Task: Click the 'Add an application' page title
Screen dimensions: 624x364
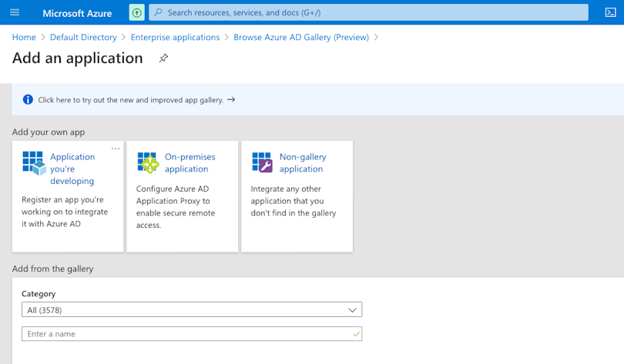Action: pyautogui.click(x=78, y=58)
